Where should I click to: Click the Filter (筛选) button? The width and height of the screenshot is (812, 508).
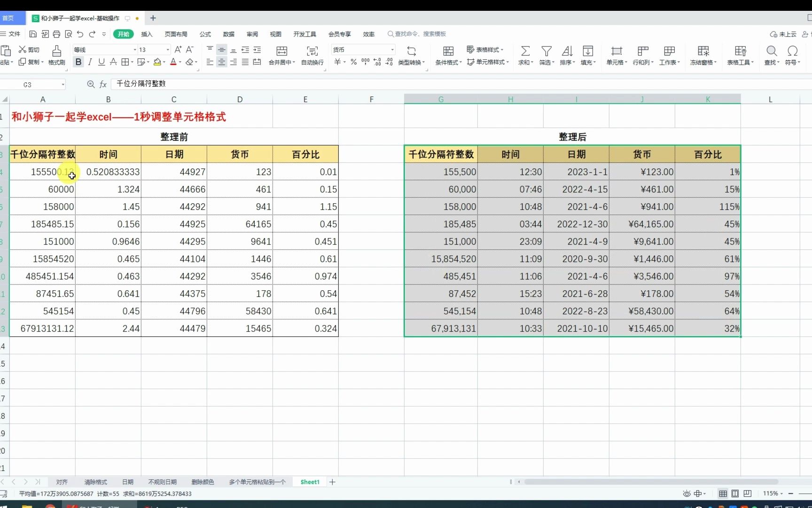point(547,55)
